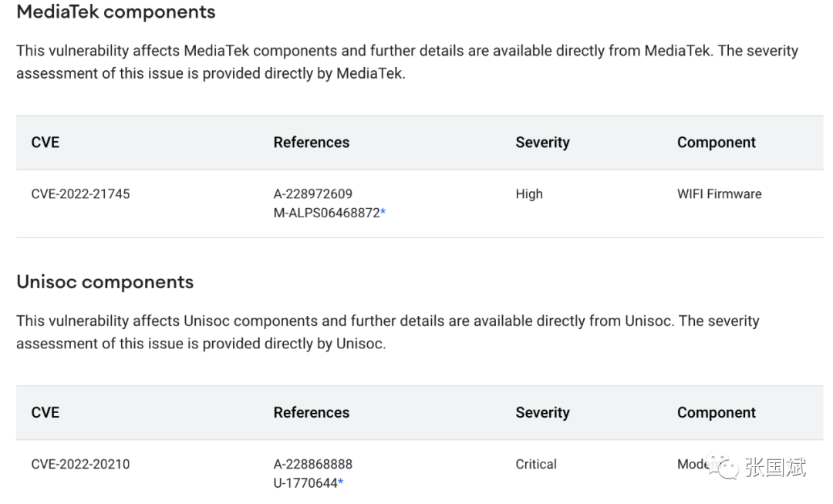Select the CVE-2022-21745 entry
Image resolution: width=833 pixels, height=504 pixels.
point(80,194)
